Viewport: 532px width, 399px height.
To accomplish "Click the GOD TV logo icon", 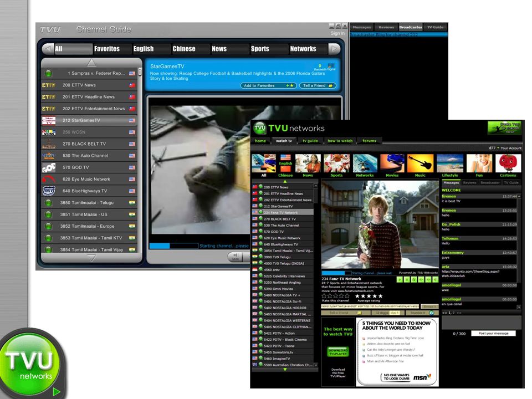I will coord(49,167).
